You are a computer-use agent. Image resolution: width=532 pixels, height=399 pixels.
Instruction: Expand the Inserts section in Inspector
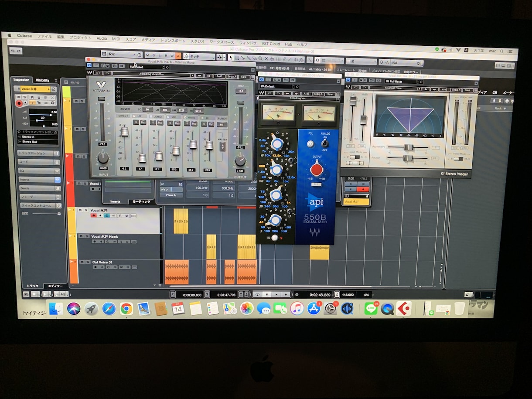tap(39, 179)
